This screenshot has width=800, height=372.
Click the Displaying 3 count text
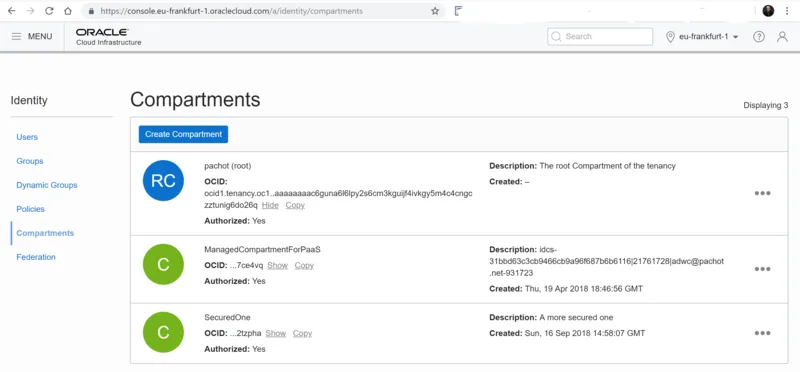point(766,106)
